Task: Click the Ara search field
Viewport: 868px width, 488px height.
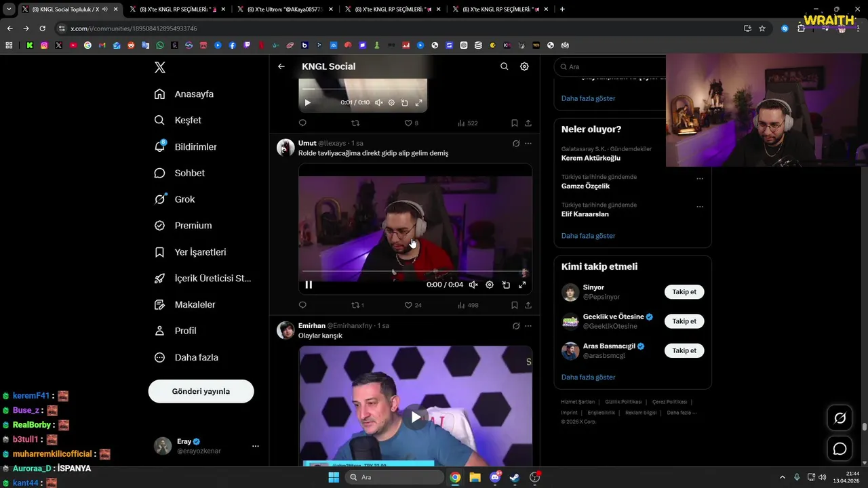Action: (x=610, y=66)
